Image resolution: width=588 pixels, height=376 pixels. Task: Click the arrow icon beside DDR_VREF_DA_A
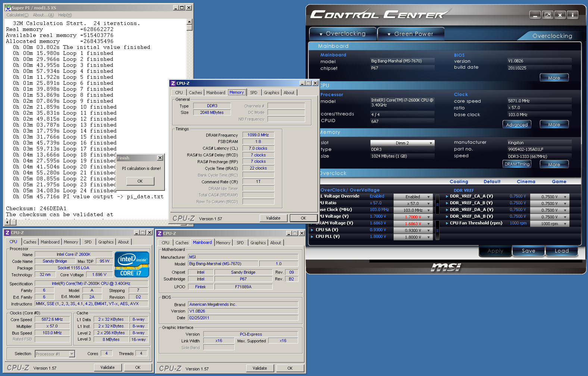[447, 210]
